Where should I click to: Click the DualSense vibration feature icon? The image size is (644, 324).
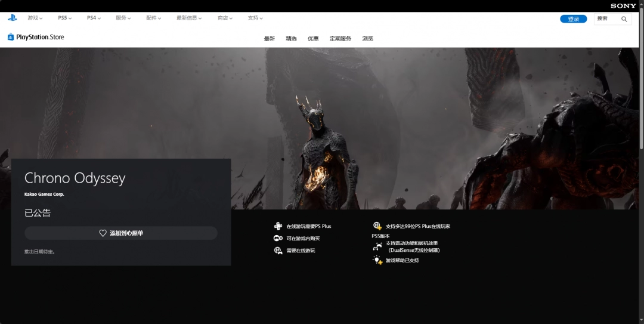[x=377, y=246]
